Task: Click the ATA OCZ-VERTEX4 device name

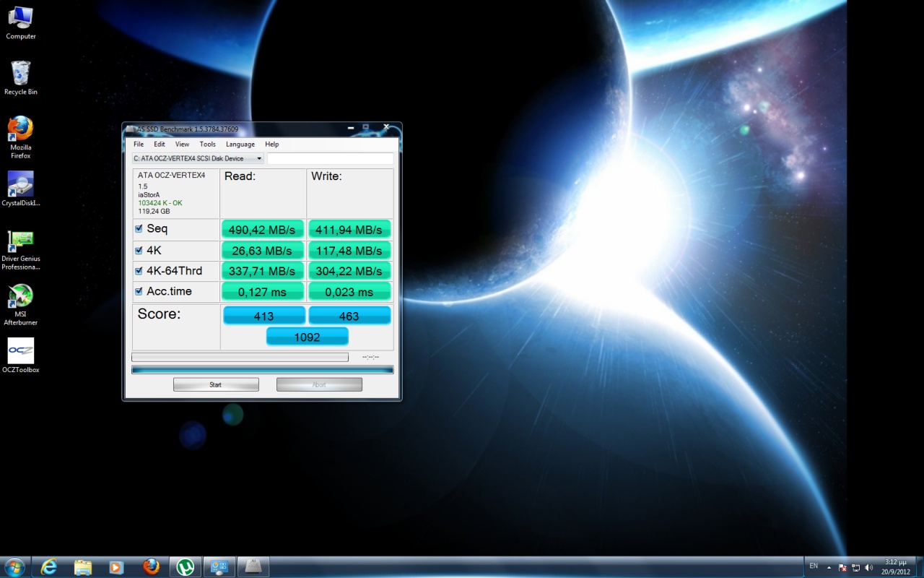Action: pos(171,175)
